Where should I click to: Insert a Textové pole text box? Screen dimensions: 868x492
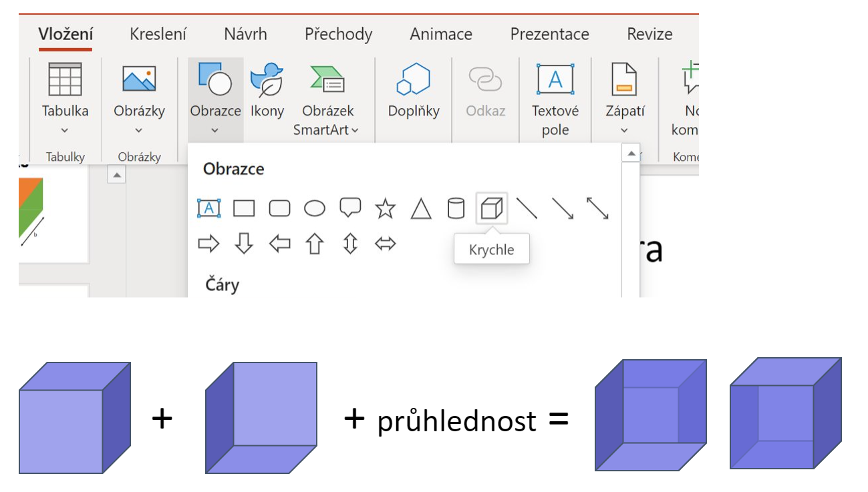(555, 99)
